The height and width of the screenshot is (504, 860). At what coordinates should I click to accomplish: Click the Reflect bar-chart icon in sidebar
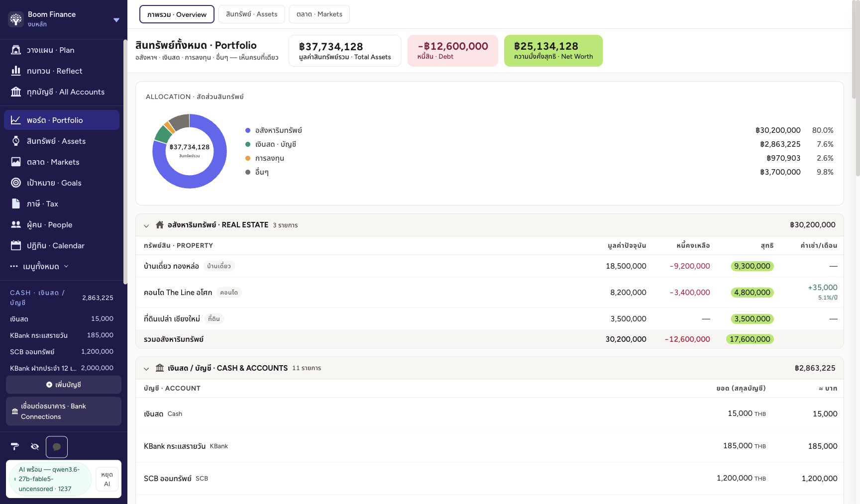click(x=16, y=71)
